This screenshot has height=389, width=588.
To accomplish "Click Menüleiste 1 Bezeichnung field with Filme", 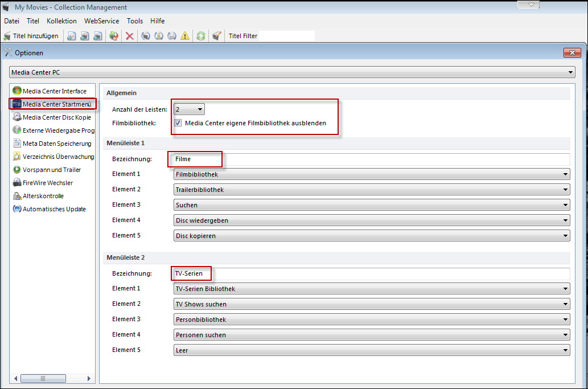I will coord(372,159).
